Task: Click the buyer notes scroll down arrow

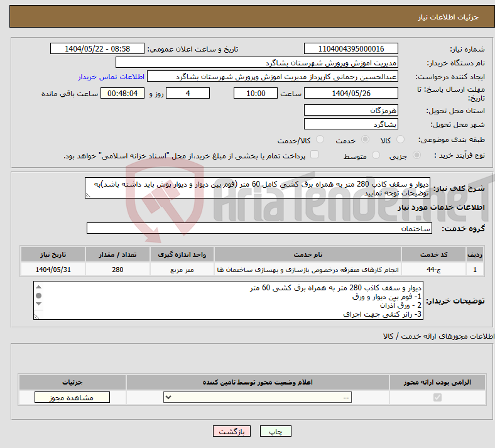Action: pyautogui.click(x=38, y=303)
